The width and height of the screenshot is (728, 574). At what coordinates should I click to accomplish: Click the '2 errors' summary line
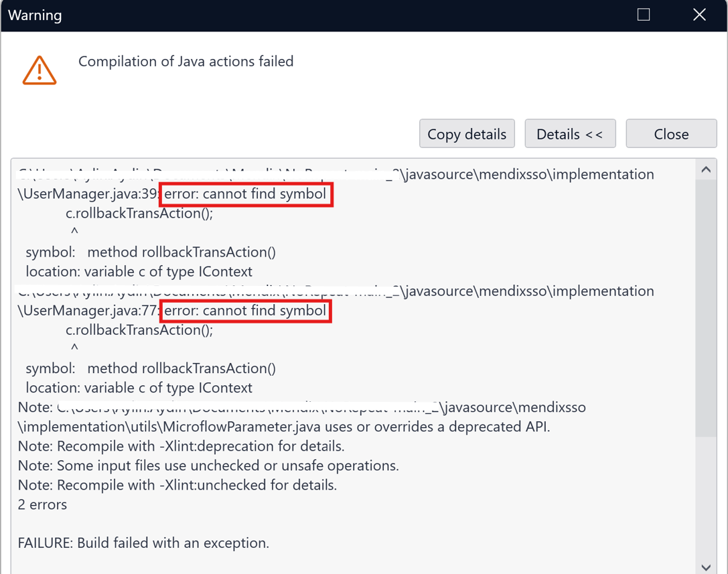point(42,504)
